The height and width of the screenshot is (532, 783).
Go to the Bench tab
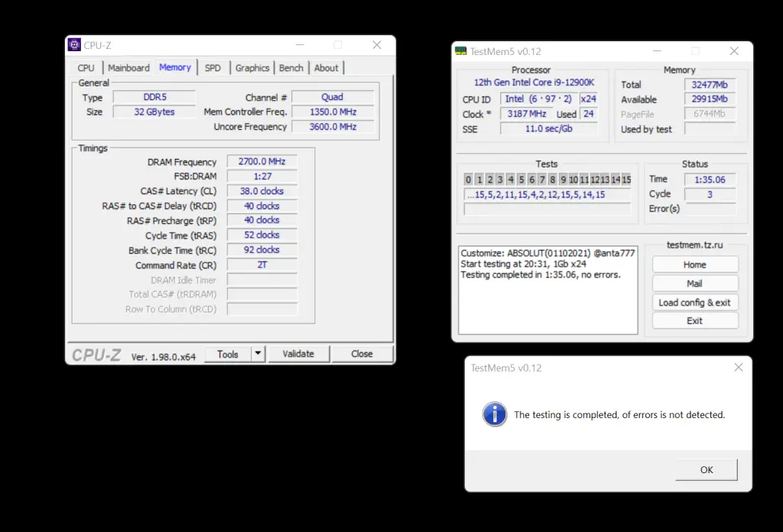[291, 68]
